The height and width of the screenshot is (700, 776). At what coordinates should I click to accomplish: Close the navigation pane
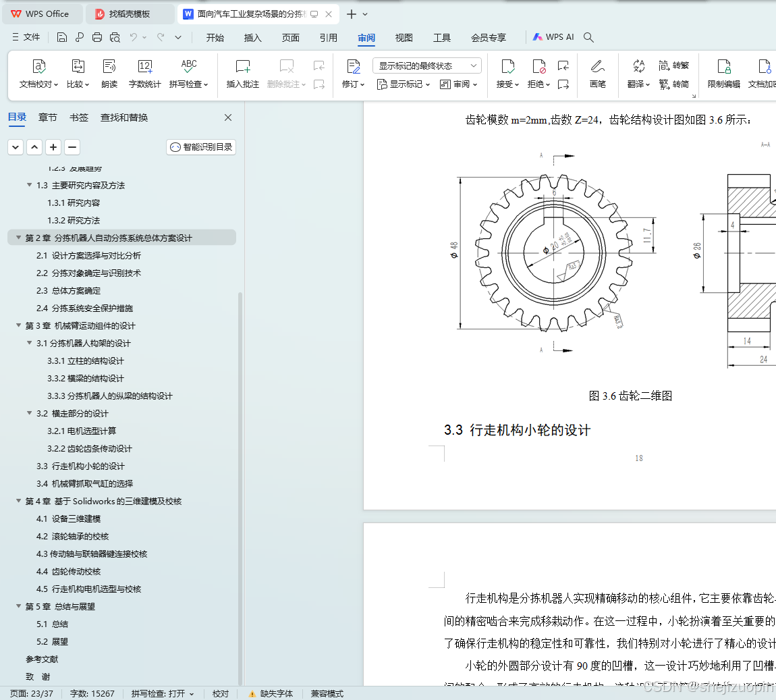tap(227, 117)
